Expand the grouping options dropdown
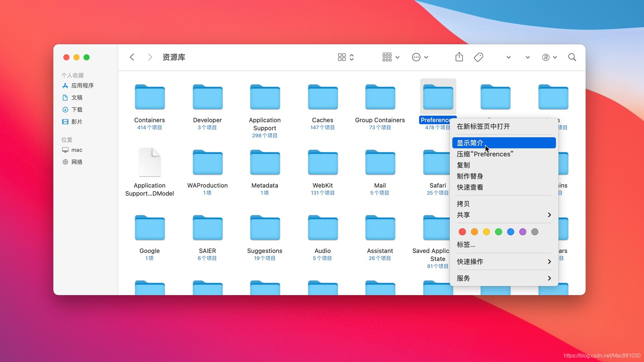Image resolution: width=644 pixels, height=362 pixels. [x=391, y=57]
